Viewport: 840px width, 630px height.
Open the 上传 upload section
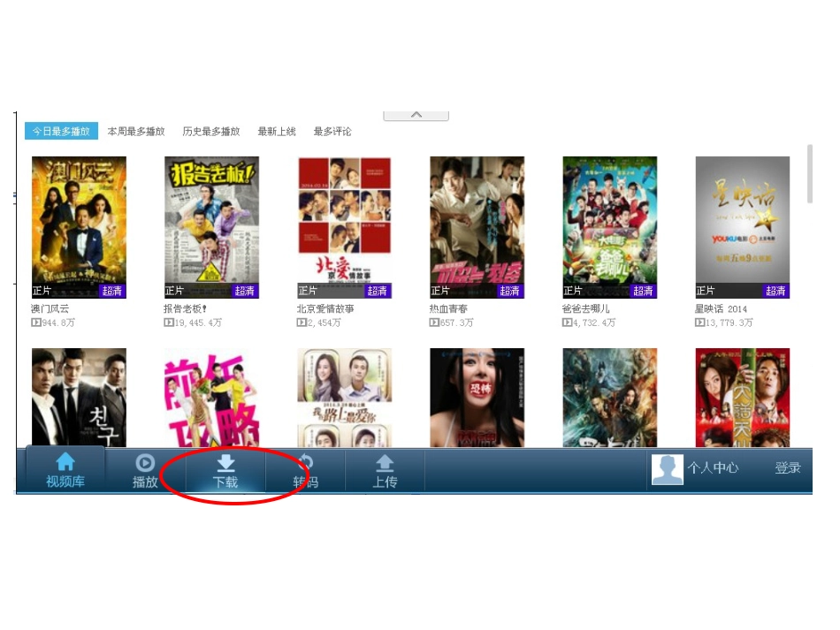coord(385,470)
